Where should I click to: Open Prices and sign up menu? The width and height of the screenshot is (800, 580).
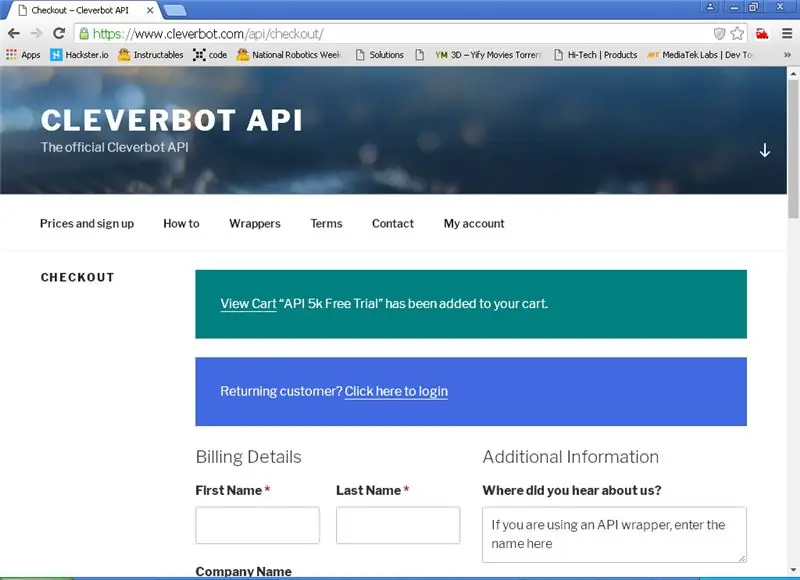(x=87, y=223)
